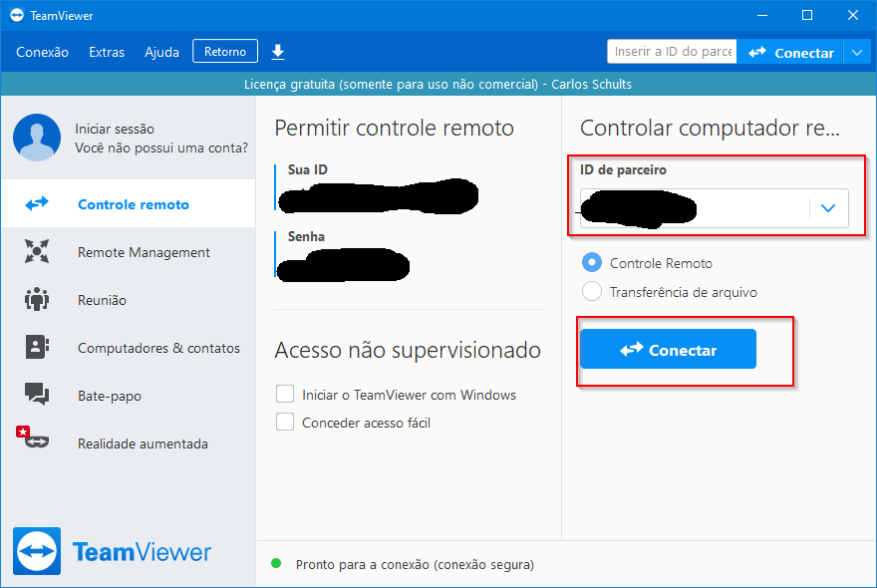Screen dimensions: 877x588
Task: Click the top Inserir a ID do parceiro field
Action: click(672, 52)
